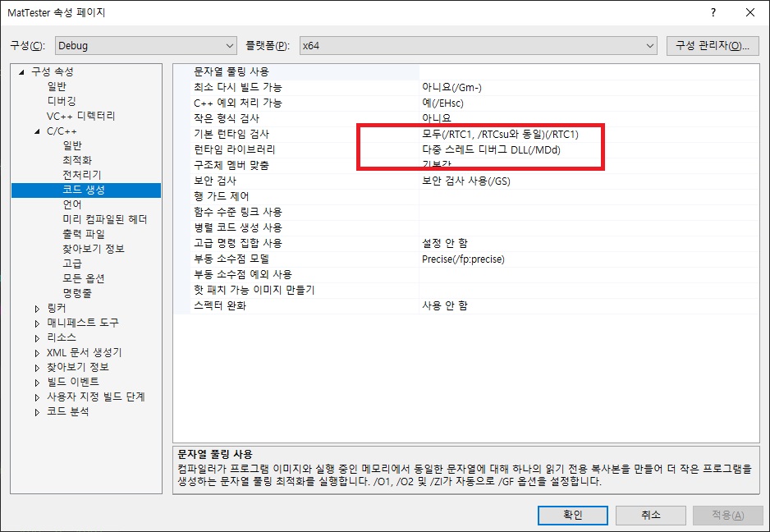Image resolution: width=770 pixels, height=532 pixels.
Task: Click 다중 스레드 디버그 DLL(/MDd) value
Action: coord(491,149)
